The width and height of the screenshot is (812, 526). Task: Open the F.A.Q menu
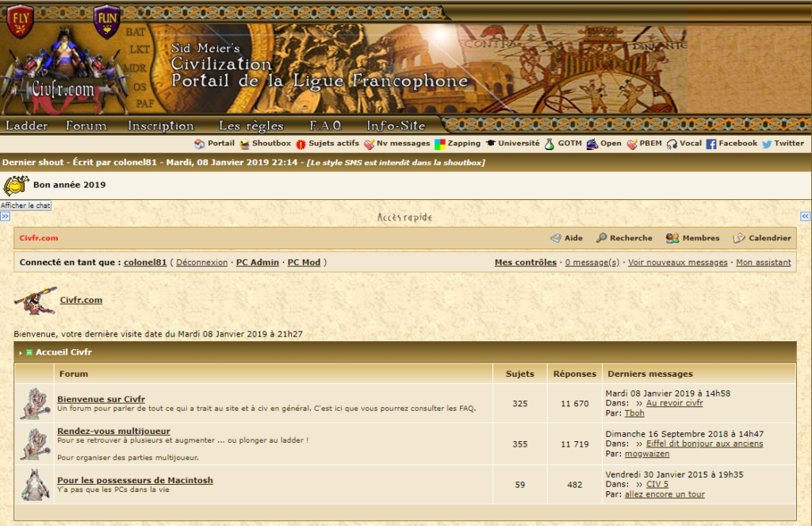coord(325,125)
